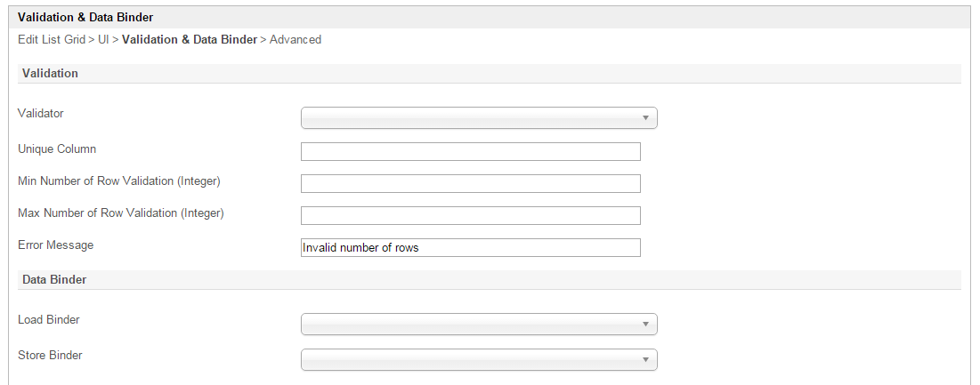The image size is (980, 385).
Task: Click the Max Number of Row Validation field
Action: 470,215
